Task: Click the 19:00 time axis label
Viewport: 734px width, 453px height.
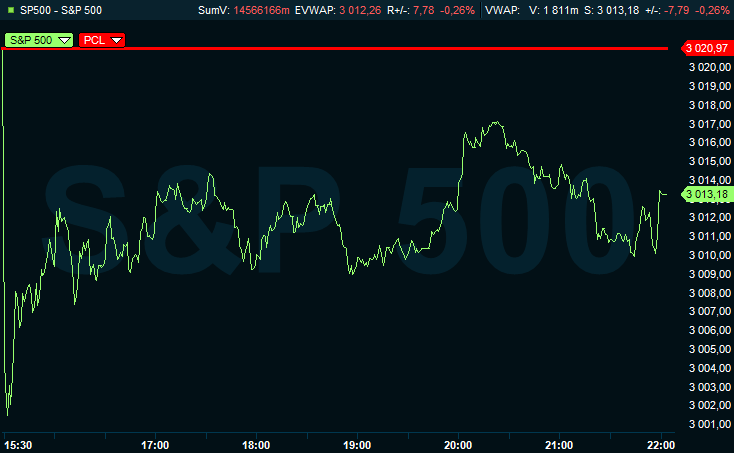Action: 357,445
